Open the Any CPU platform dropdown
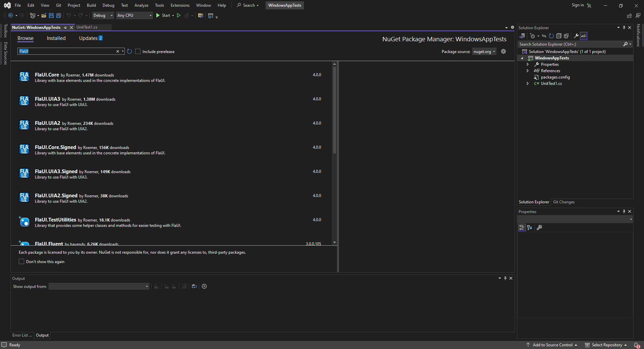 coord(135,15)
